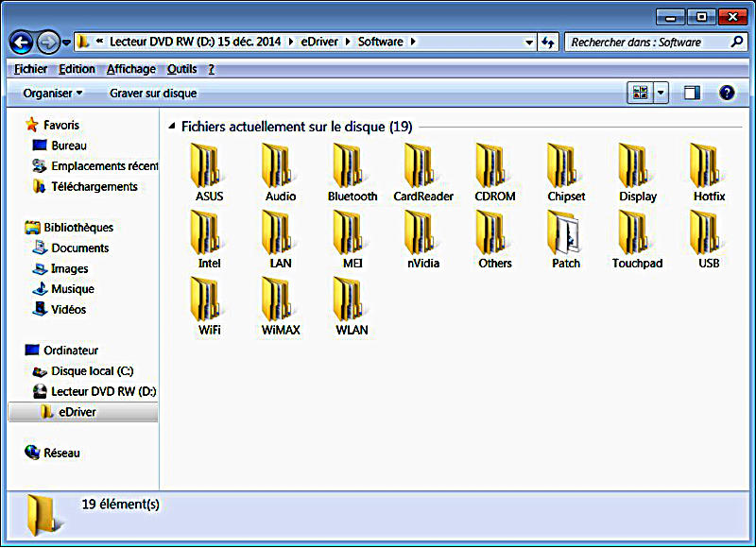Select eDriver folder in navigation tree
Viewport: 756px width, 548px height.
83,412
